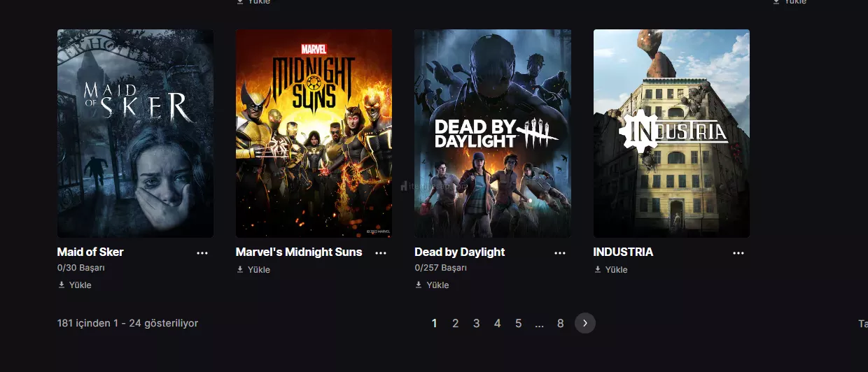Click download icon under Dead by Daylight
868x372 pixels.
pos(419,285)
